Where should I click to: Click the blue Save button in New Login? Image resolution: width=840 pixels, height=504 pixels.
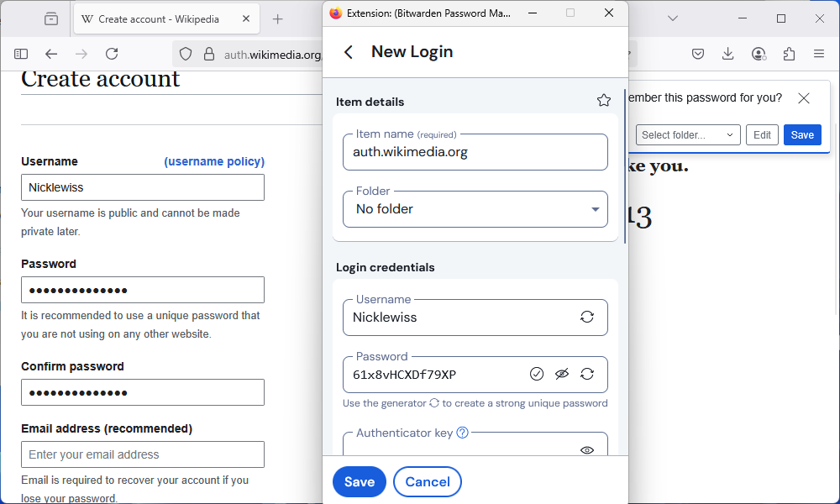[x=359, y=481]
